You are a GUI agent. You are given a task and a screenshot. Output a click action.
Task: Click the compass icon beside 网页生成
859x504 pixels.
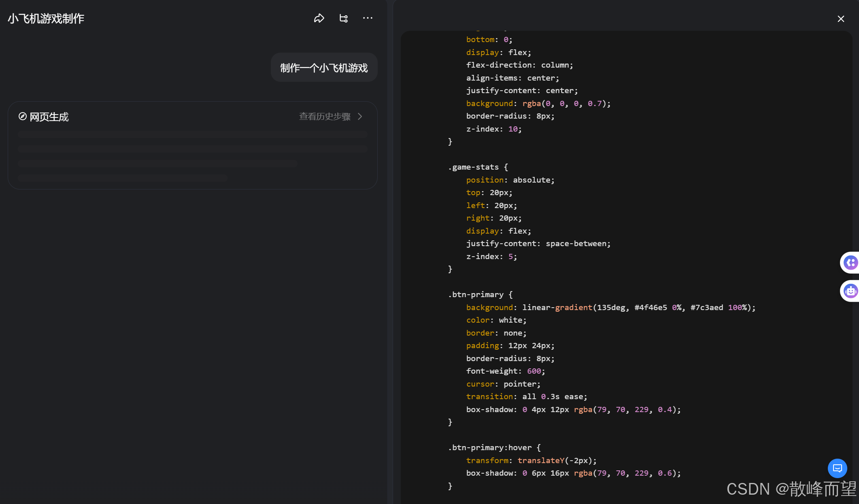coord(23,117)
